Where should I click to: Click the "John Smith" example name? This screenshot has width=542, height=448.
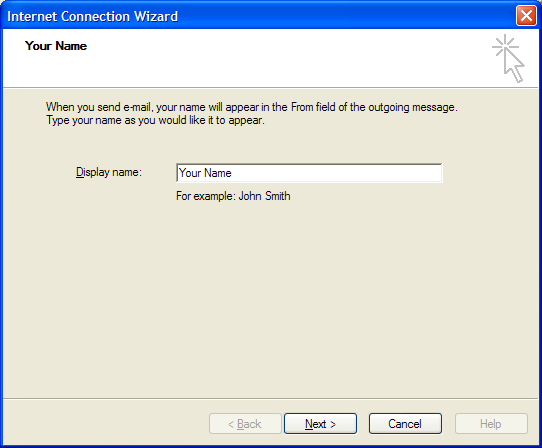(265, 196)
